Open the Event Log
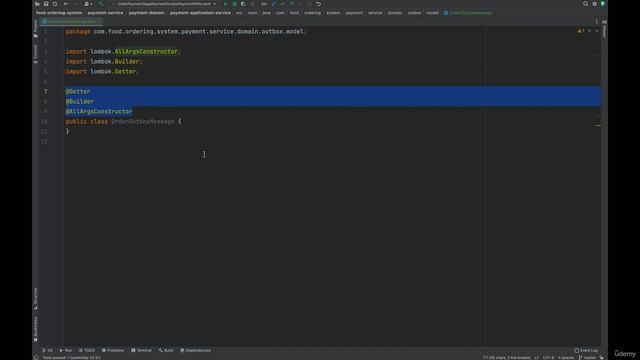 (586, 350)
